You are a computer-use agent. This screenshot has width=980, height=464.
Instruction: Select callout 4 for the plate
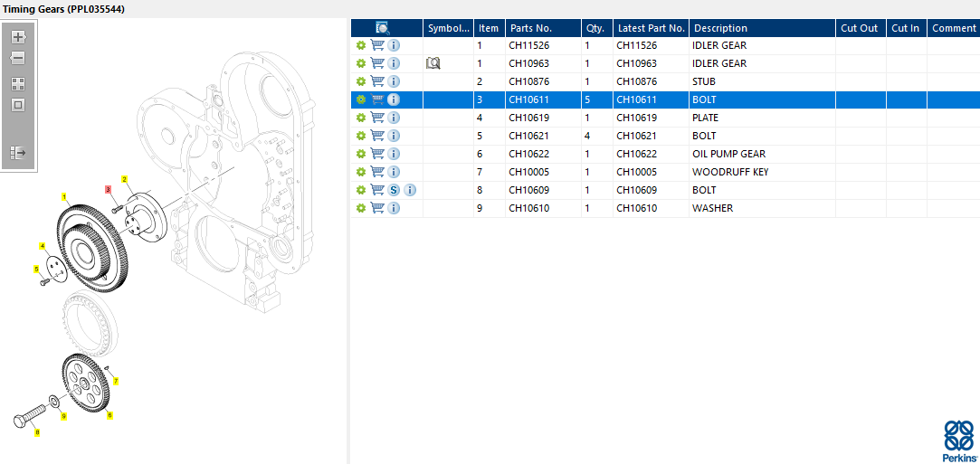coord(43,246)
